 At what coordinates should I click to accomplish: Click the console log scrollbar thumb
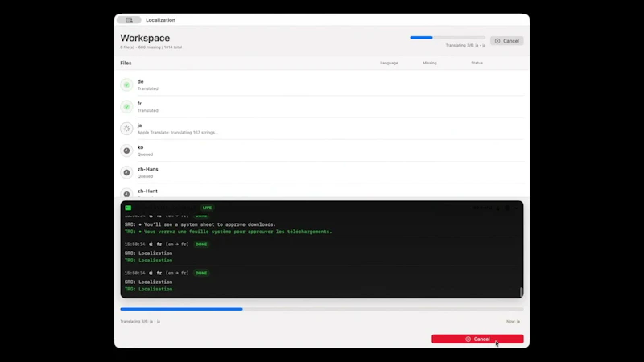(x=521, y=291)
